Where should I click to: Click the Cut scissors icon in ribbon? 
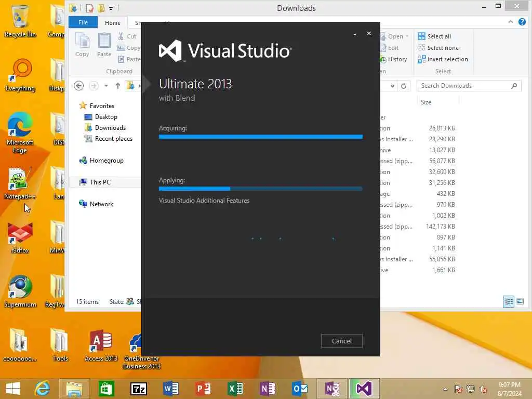(x=121, y=36)
